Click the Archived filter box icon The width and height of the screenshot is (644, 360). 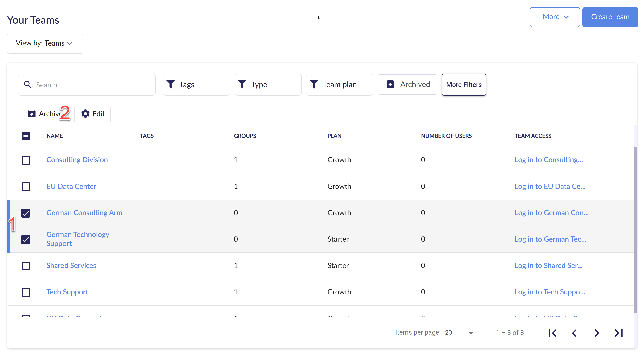[390, 84]
